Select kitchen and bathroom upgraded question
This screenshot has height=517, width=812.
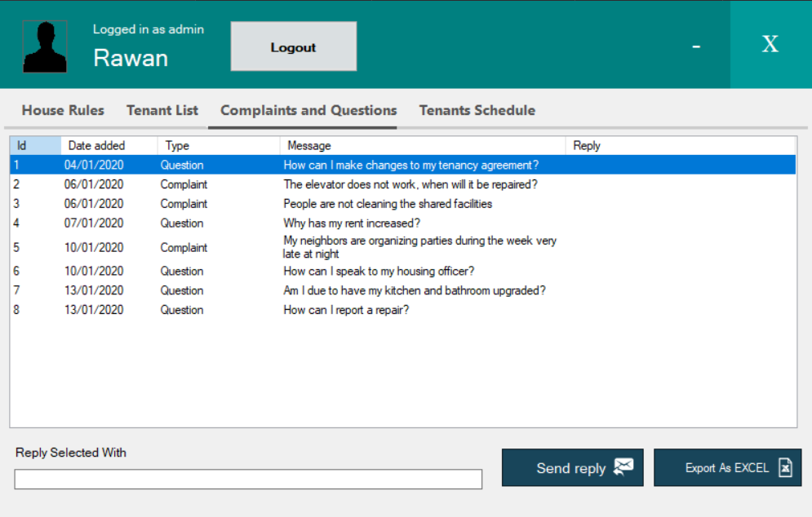pyautogui.click(x=403, y=290)
